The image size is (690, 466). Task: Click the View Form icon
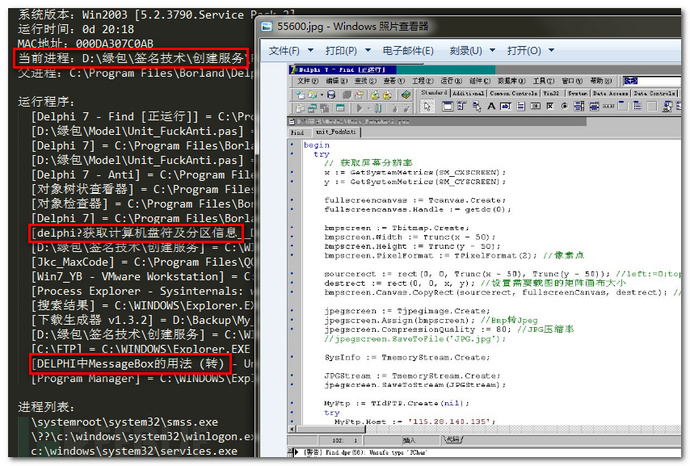coord(312,108)
